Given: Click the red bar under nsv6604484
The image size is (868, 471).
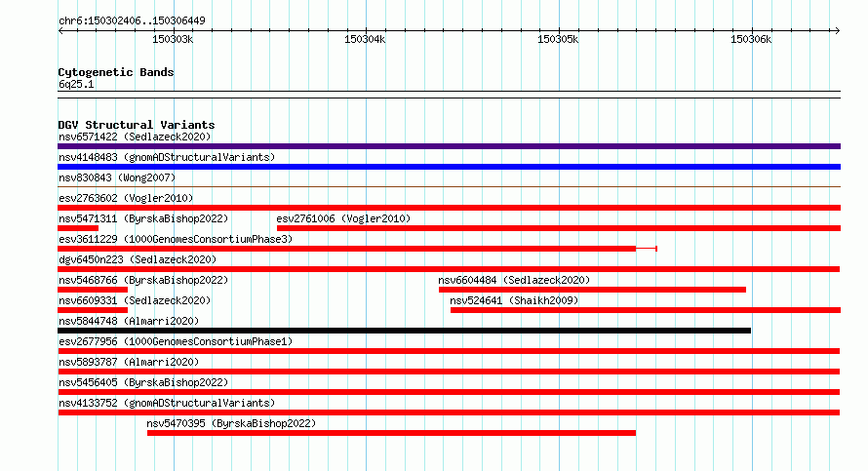Looking at the screenshot, I should tap(592, 290).
